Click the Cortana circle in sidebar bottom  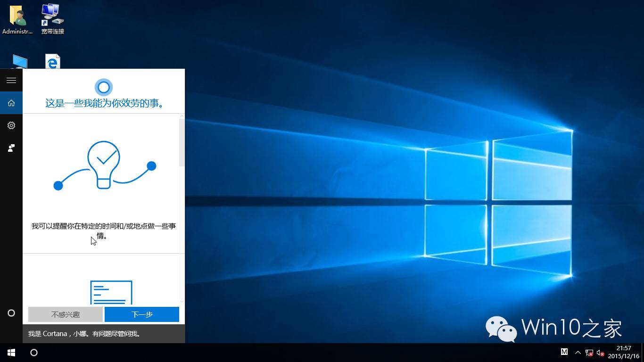click(x=11, y=313)
